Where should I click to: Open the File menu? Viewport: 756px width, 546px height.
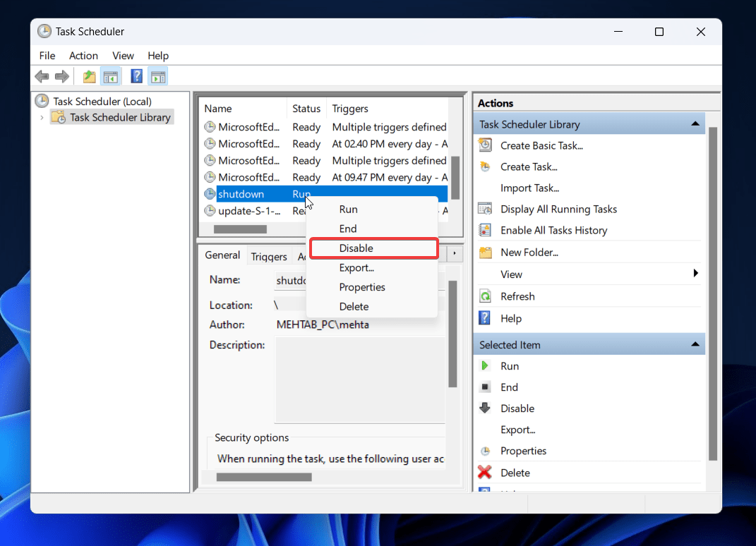point(47,56)
